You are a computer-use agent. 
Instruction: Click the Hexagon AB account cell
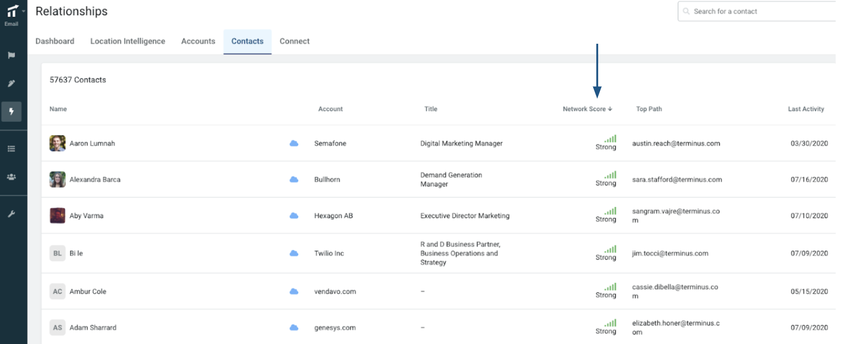click(x=333, y=215)
